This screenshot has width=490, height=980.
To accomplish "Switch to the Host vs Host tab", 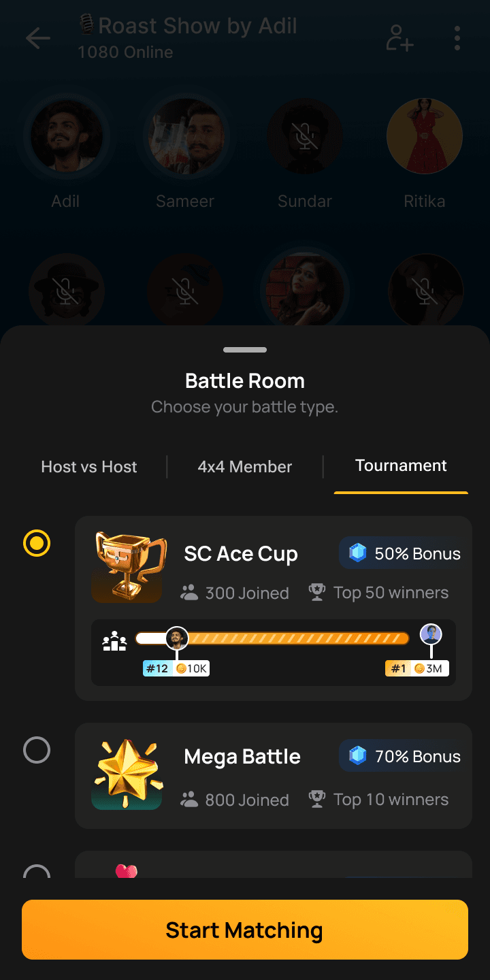I will [x=89, y=467].
